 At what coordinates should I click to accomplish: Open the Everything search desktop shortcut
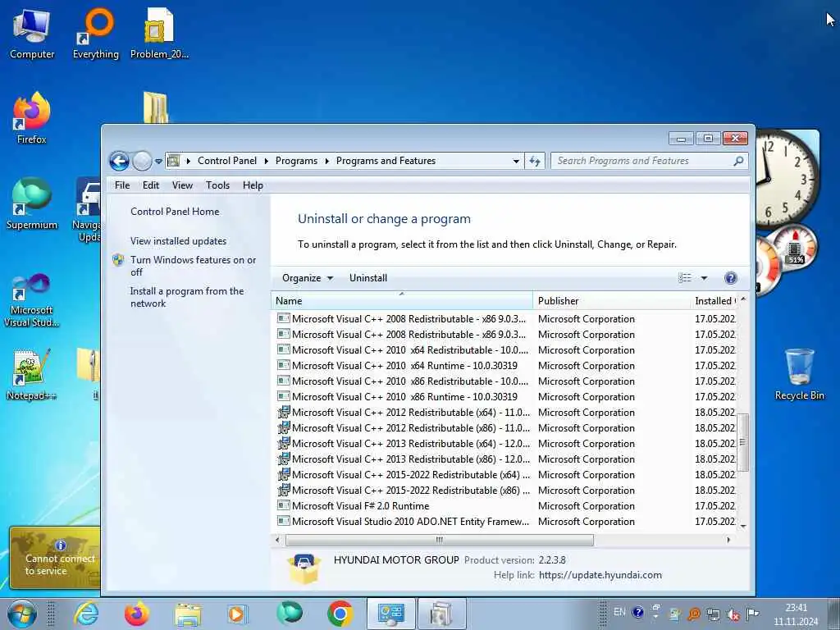coord(96,34)
